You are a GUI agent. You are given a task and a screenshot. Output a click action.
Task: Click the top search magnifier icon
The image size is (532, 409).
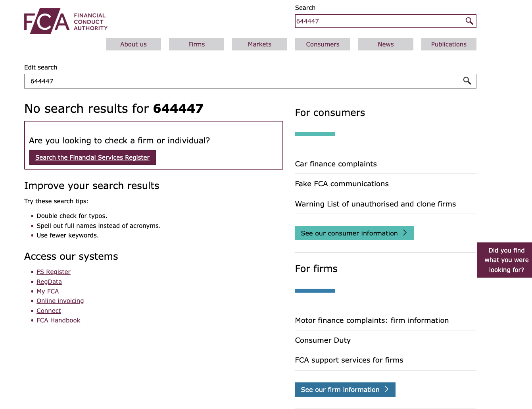click(x=469, y=21)
